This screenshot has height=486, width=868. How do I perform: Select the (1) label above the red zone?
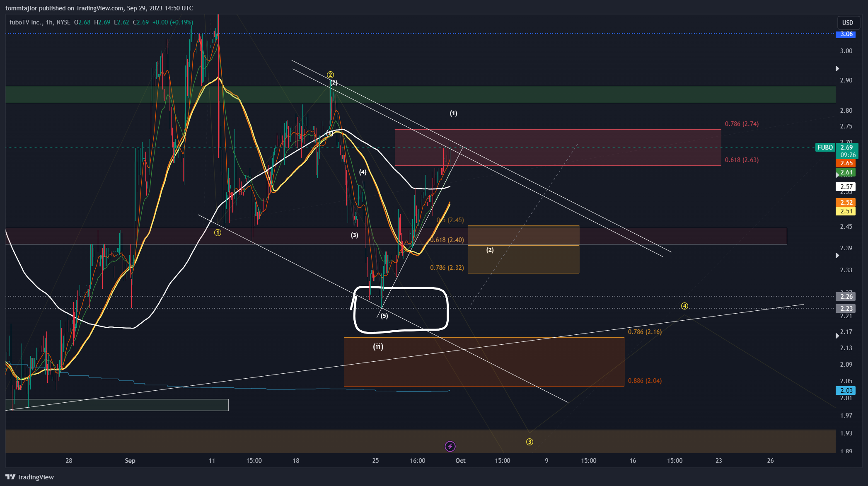pos(454,114)
